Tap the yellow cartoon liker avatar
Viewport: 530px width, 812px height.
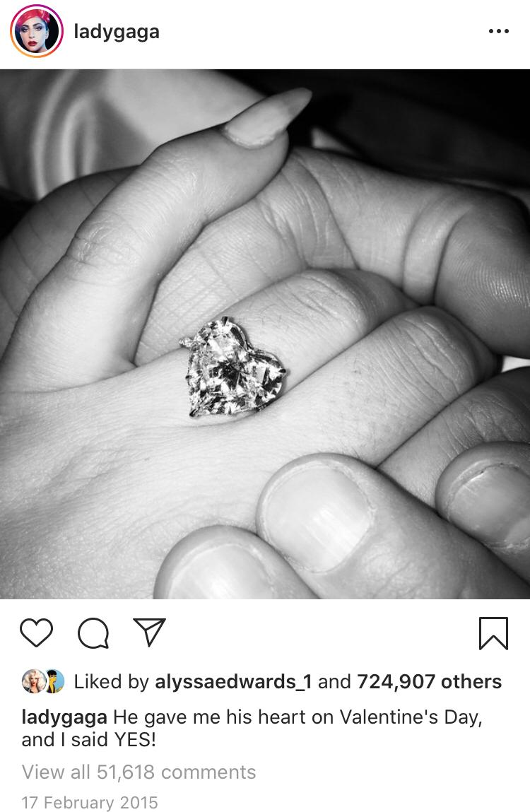tap(54, 681)
